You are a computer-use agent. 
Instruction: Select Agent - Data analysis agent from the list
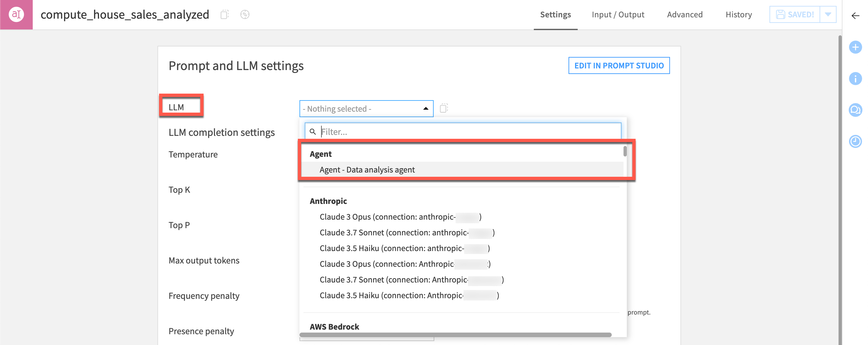pos(367,170)
